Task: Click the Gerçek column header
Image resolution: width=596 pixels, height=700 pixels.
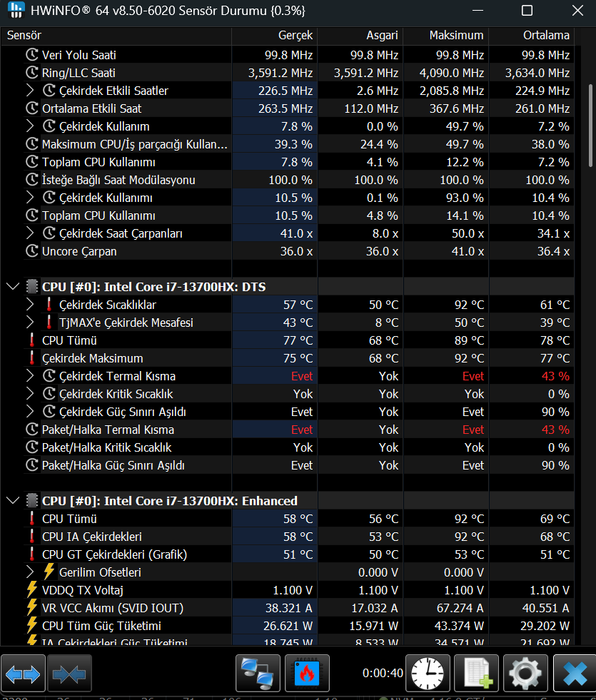Action: [x=275, y=36]
